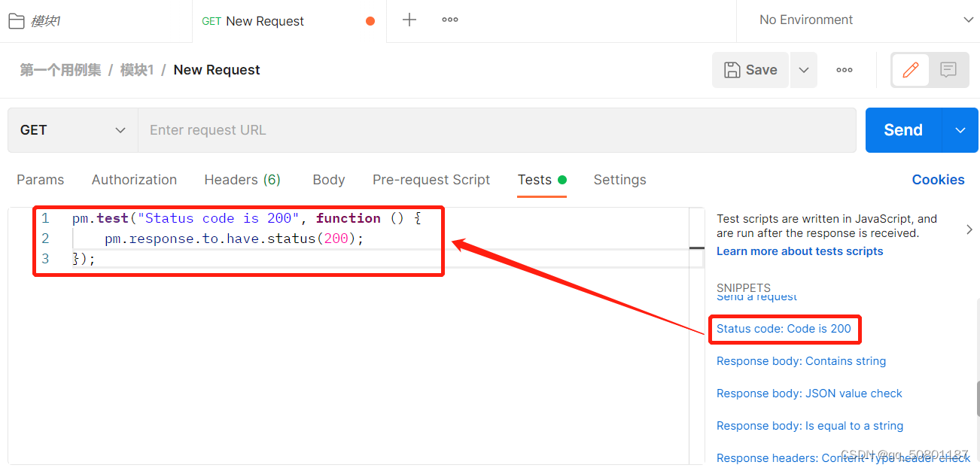This screenshot has width=980, height=468.
Task: Click line number 1 in editor gutter
Action: click(45, 218)
